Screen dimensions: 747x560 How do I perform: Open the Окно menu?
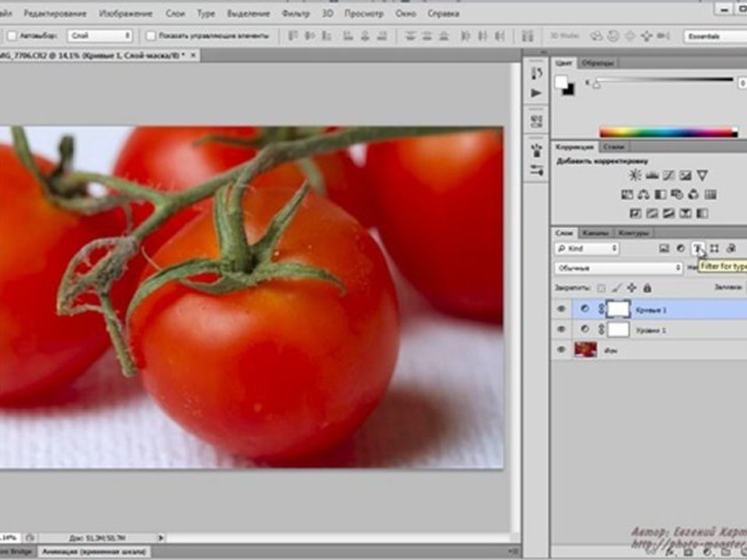(x=406, y=14)
